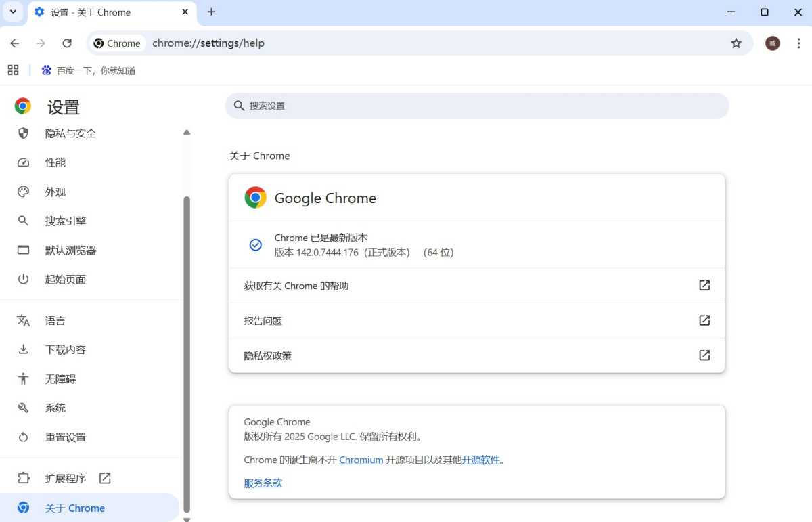The height and width of the screenshot is (522, 812).
Task: Open the 隐私与安全 settings section
Action: pyautogui.click(x=70, y=133)
